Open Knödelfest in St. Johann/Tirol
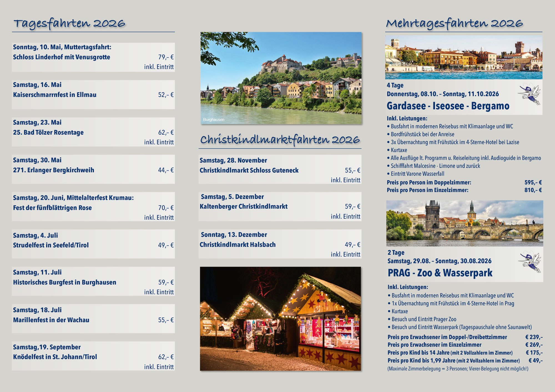The image size is (555, 392). [55, 357]
